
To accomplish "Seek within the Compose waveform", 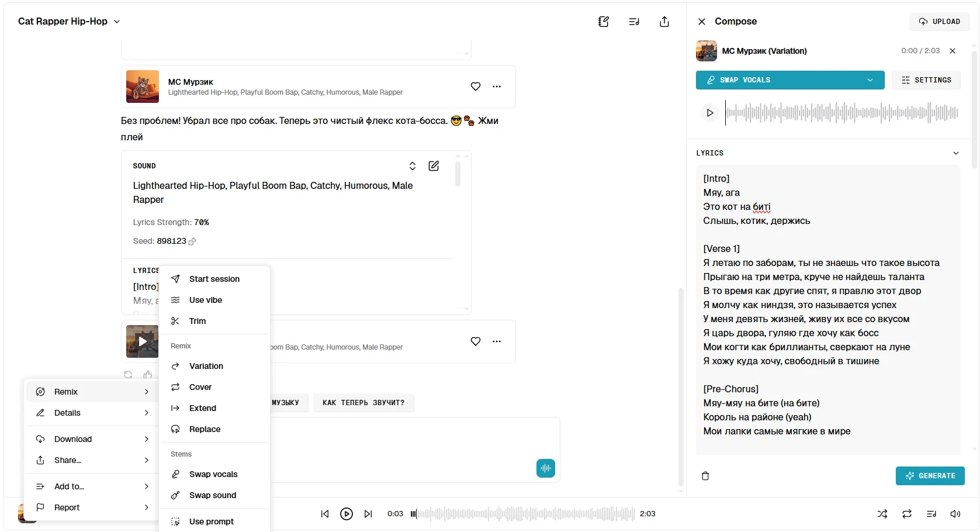I will tap(842, 113).
